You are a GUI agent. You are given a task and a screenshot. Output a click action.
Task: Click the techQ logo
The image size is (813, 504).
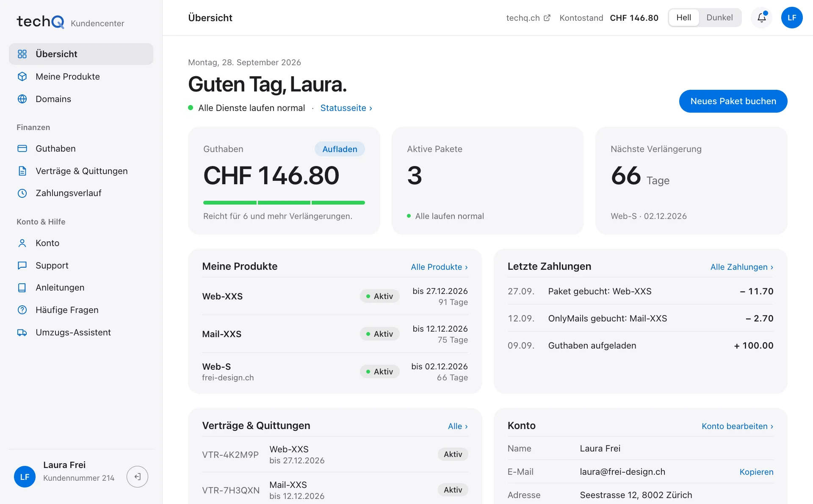(x=40, y=21)
